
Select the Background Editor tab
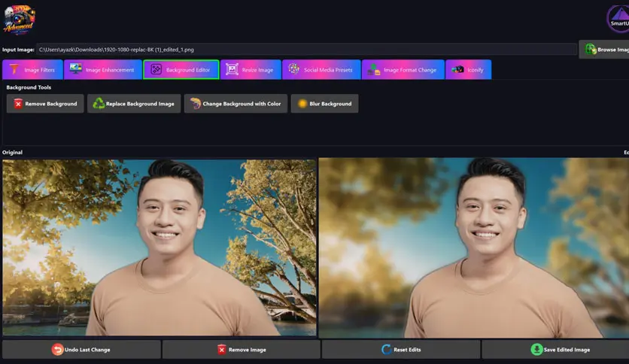[181, 70]
